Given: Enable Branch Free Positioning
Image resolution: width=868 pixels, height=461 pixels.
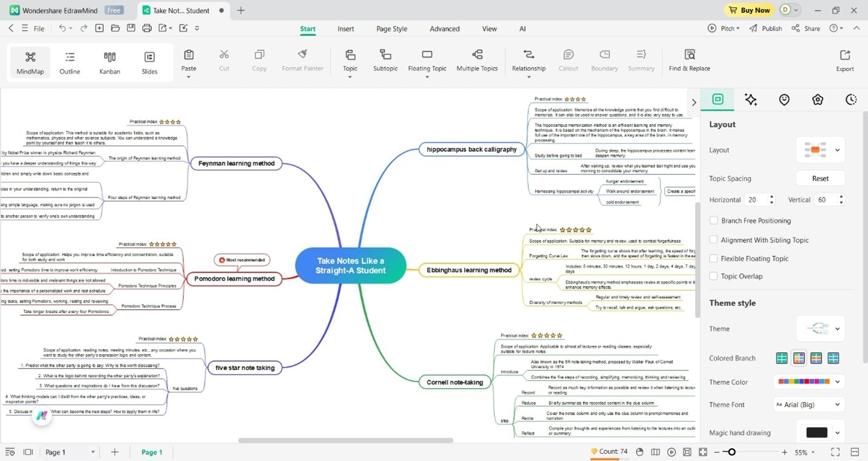Looking at the screenshot, I should click(714, 220).
